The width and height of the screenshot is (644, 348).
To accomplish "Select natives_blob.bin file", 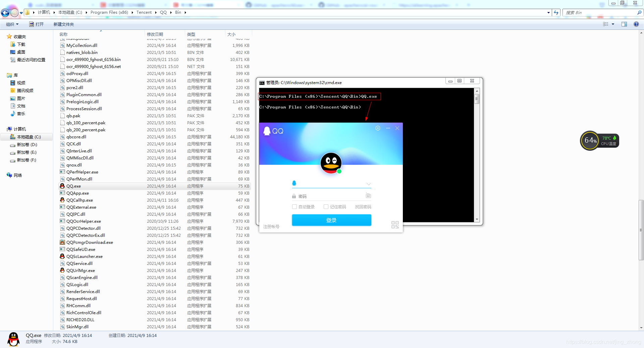I will click(x=154, y=52).
